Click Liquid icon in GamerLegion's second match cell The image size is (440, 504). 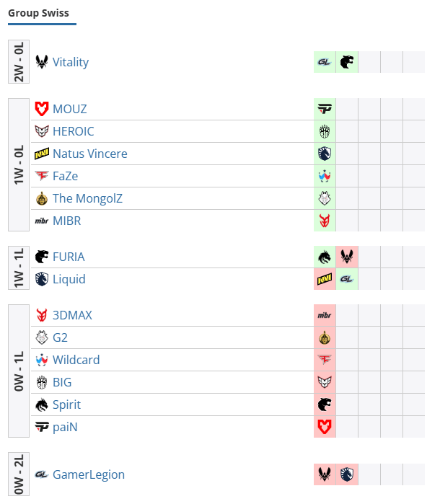tap(347, 474)
